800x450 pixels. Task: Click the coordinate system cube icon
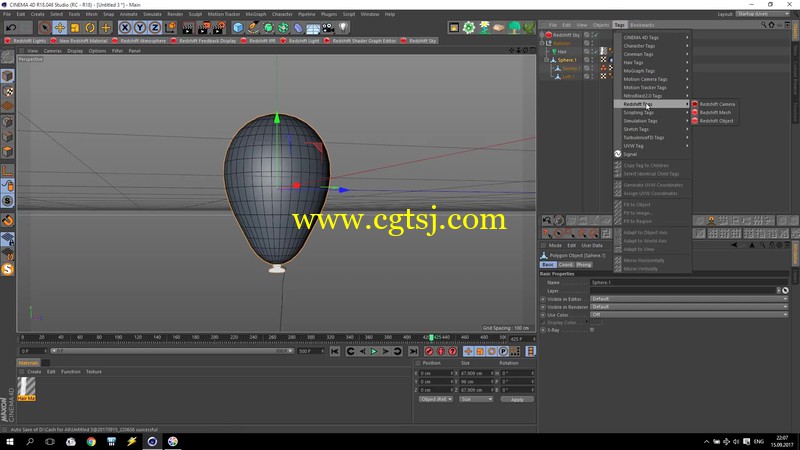170,28
